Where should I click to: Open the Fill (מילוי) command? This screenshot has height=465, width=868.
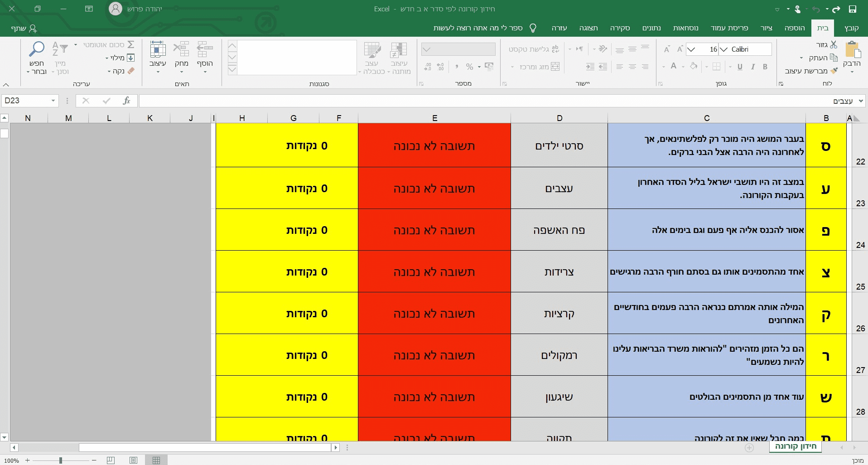120,58
